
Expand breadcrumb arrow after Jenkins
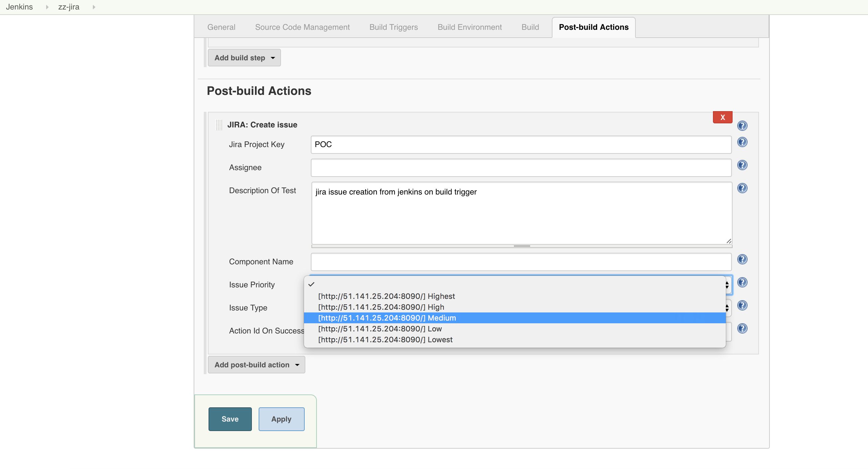point(47,7)
